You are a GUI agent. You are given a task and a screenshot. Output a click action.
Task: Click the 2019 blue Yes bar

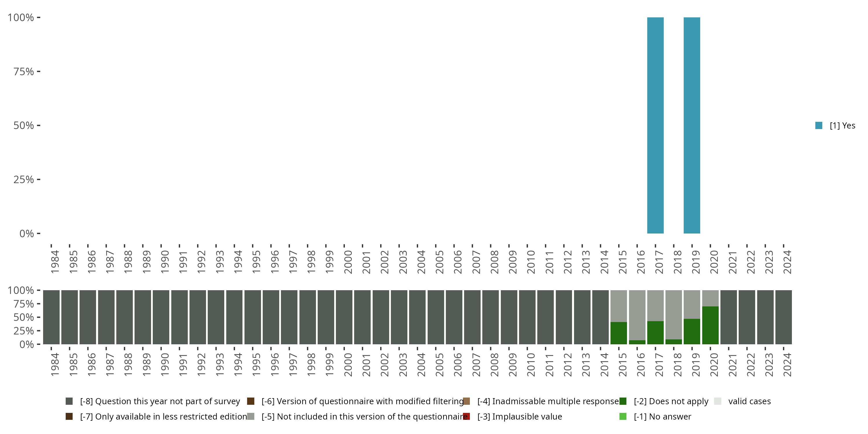click(x=692, y=125)
